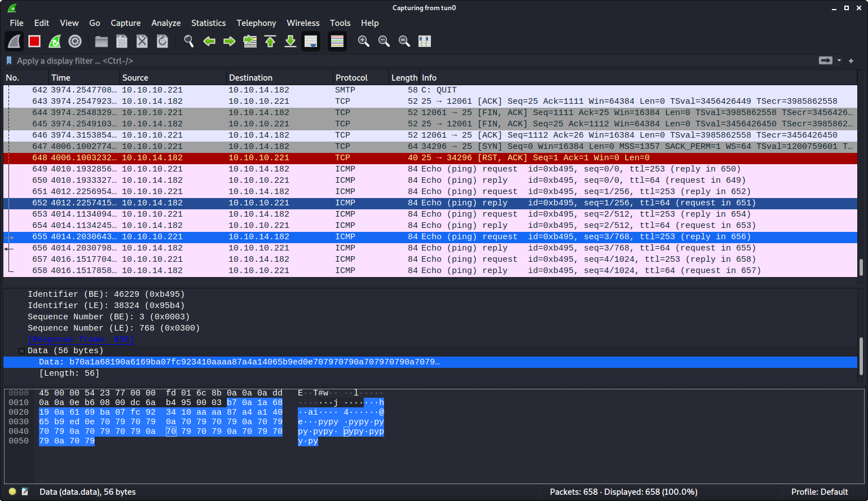Screen dimensions: 868x501
Task: Close this capture file icon
Action: [142, 41]
